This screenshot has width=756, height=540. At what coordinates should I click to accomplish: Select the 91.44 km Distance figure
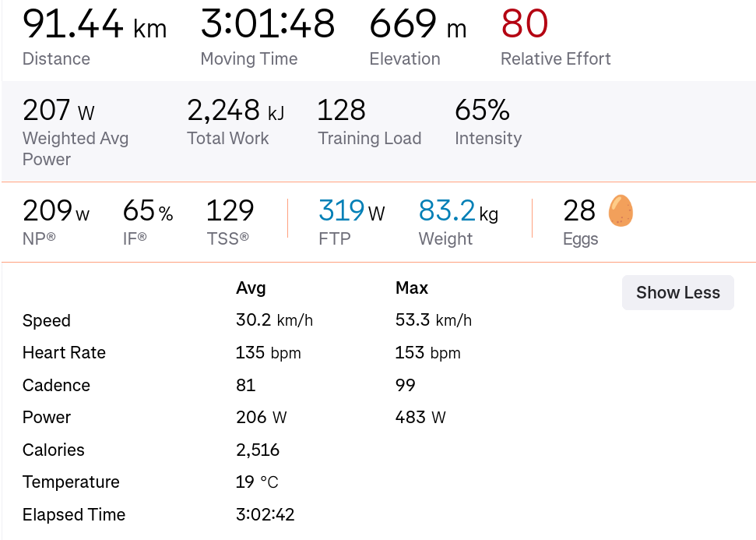(94, 23)
